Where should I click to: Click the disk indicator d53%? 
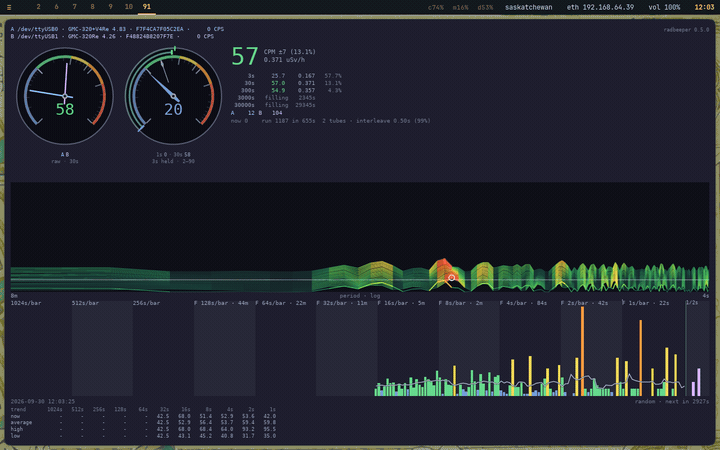click(485, 7)
